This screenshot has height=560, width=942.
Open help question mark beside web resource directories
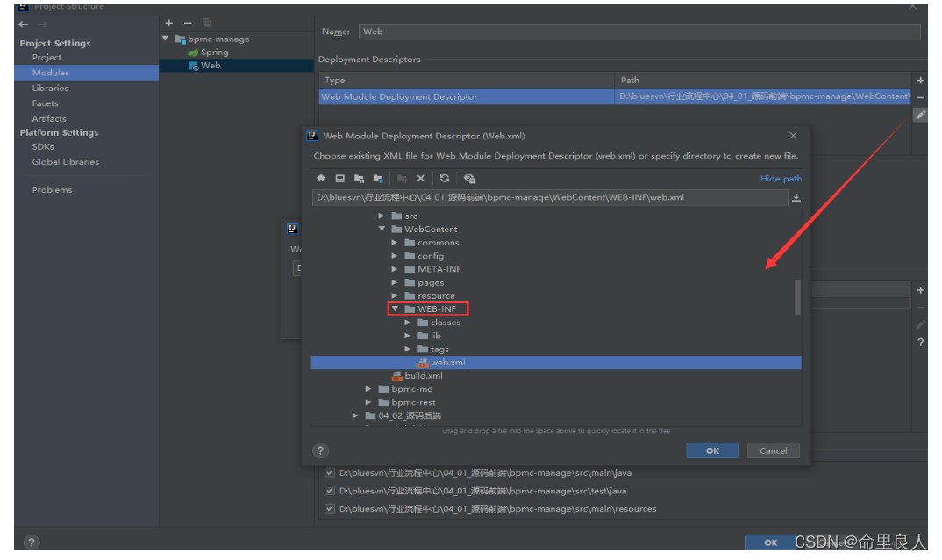920,342
